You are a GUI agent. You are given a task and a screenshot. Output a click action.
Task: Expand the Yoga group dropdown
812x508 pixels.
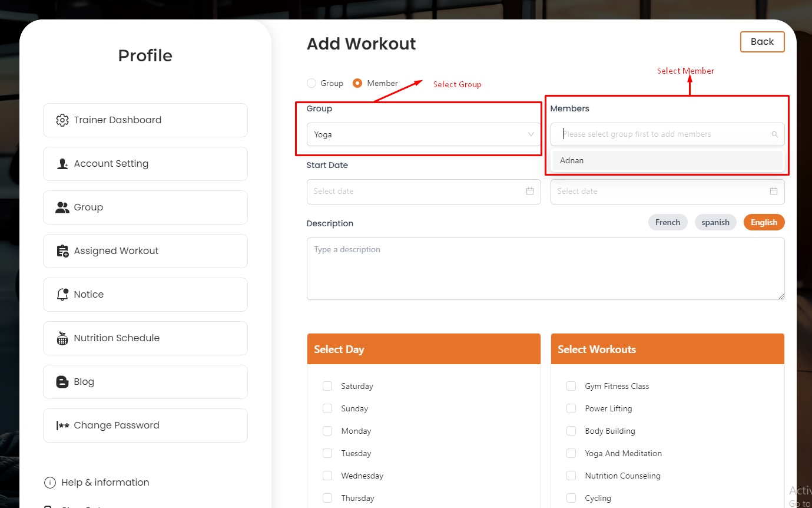click(x=423, y=134)
